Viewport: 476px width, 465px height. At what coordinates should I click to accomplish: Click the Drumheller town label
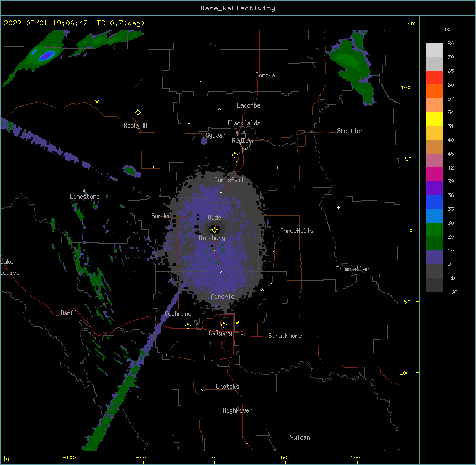click(x=352, y=269)
